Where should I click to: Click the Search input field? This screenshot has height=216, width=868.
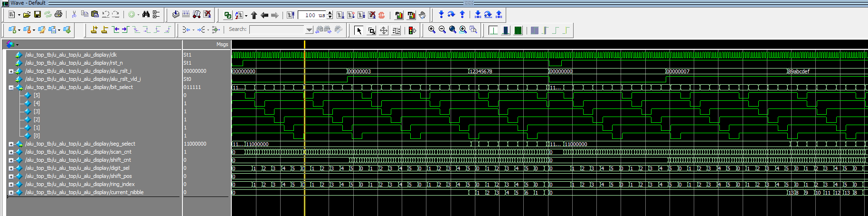pos(277,29)
